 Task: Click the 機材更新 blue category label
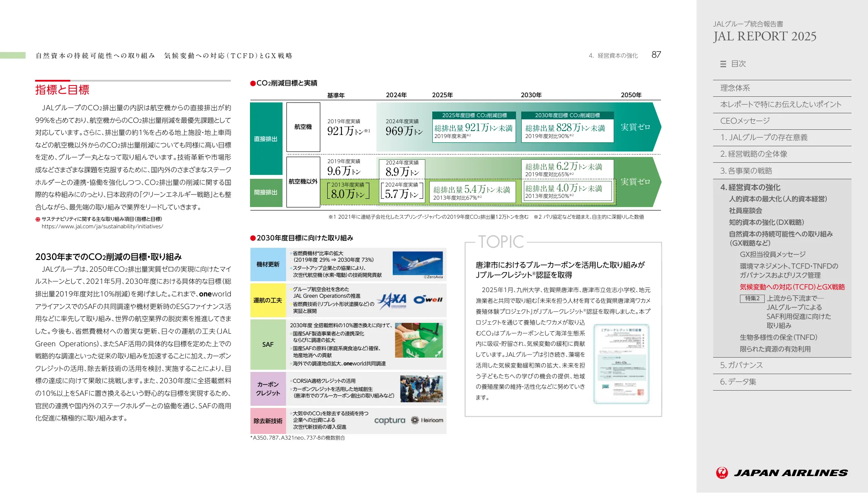268,264
